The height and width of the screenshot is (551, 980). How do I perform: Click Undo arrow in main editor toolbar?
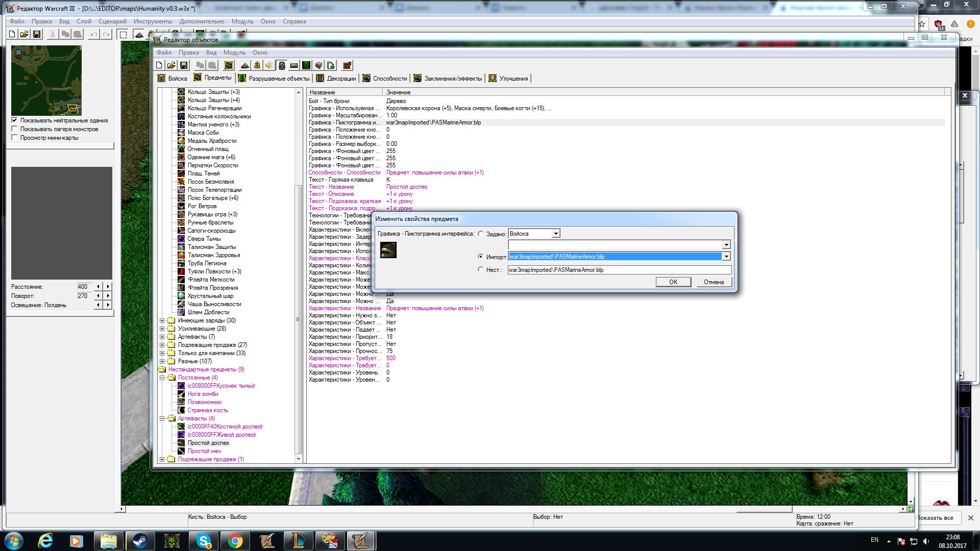click(94, 34)
